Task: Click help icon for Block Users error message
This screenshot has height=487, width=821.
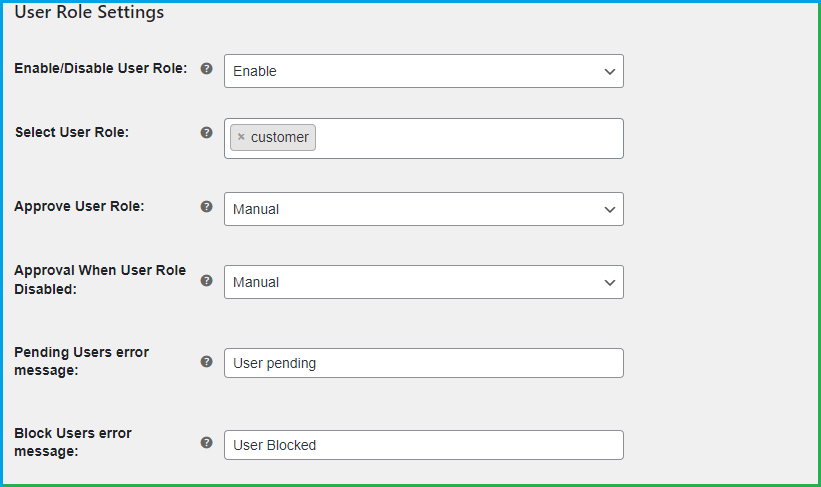Action: coord(207,442)
